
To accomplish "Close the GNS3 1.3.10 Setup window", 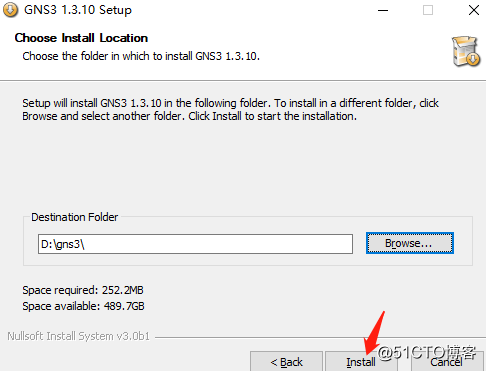I will pos(474,10).
